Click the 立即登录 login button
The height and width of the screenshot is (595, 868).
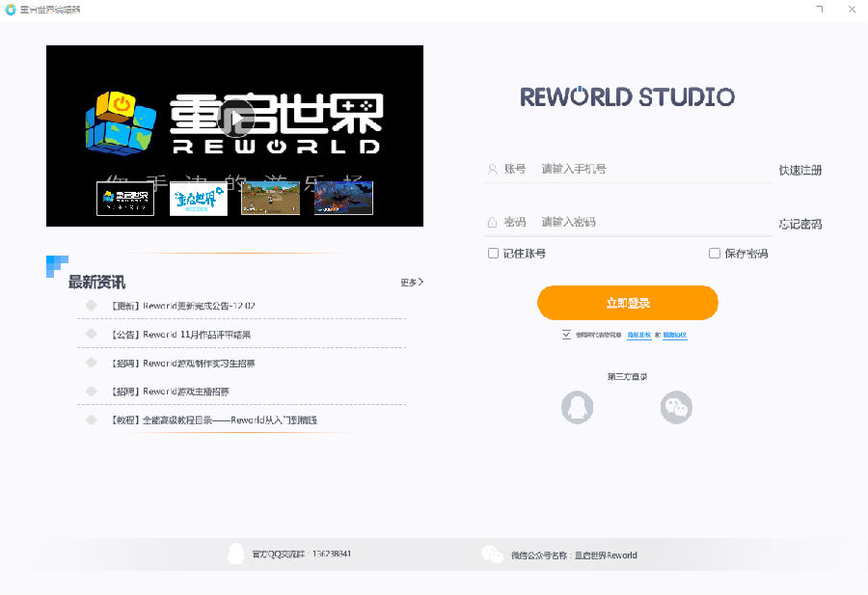[x=628, y=303]
